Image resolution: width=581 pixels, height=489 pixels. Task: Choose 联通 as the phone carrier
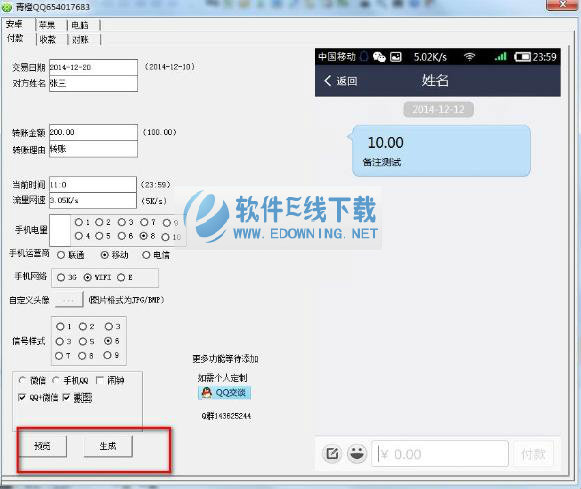click(x=61, y=255)
